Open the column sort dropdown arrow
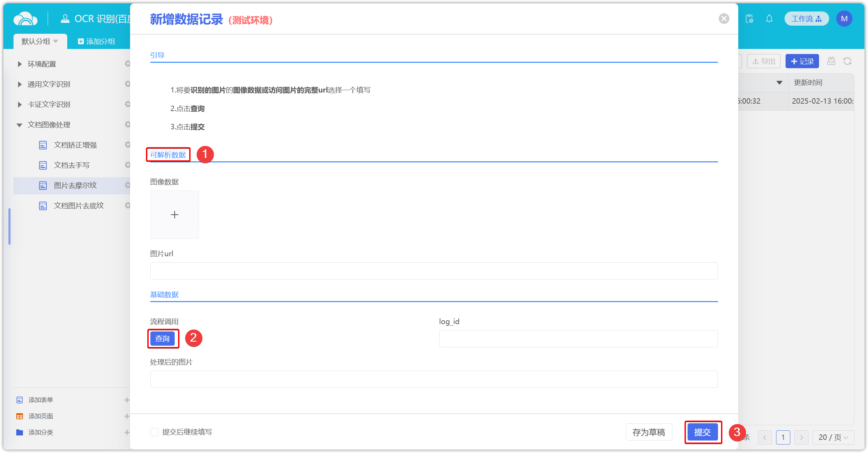Screen dimensions: 868x453 pyautogui.click(x=779, y=83)
